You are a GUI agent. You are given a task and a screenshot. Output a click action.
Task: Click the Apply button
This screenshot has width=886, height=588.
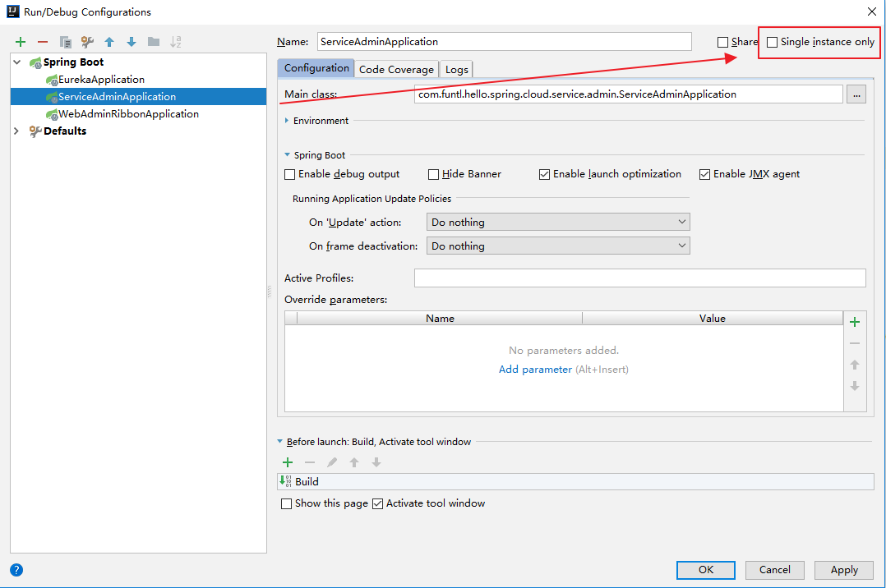(843, 570)
